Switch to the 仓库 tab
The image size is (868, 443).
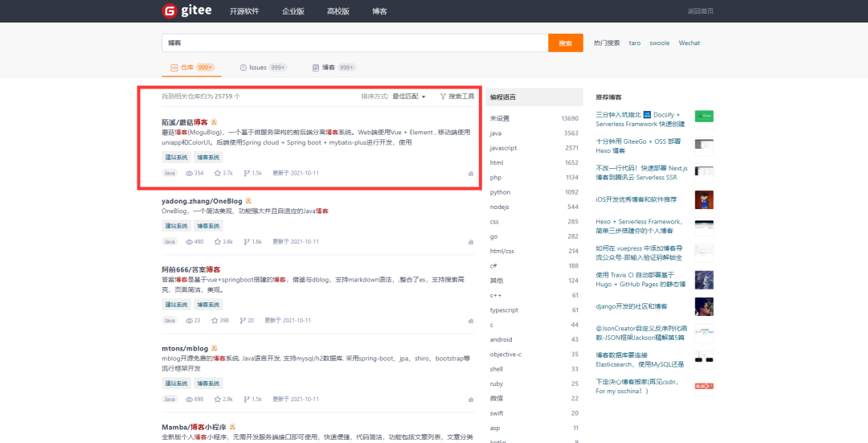[191, 68]
